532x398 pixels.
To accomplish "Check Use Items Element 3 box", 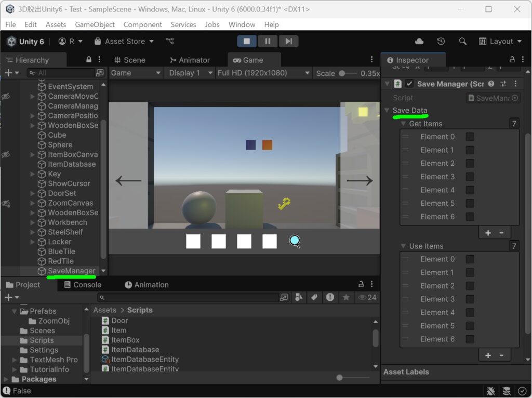I will (x=470, y=299).
